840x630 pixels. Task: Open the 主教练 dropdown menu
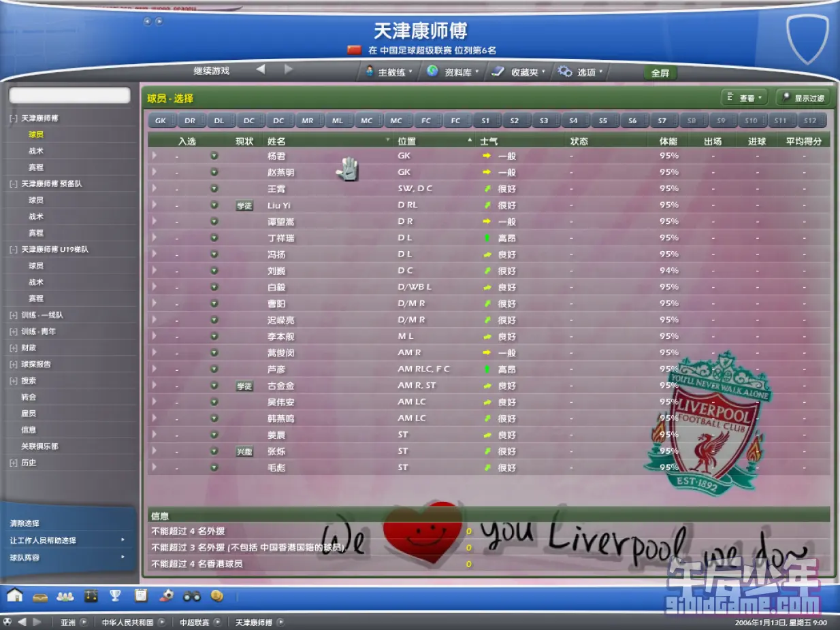pos(389,71)
